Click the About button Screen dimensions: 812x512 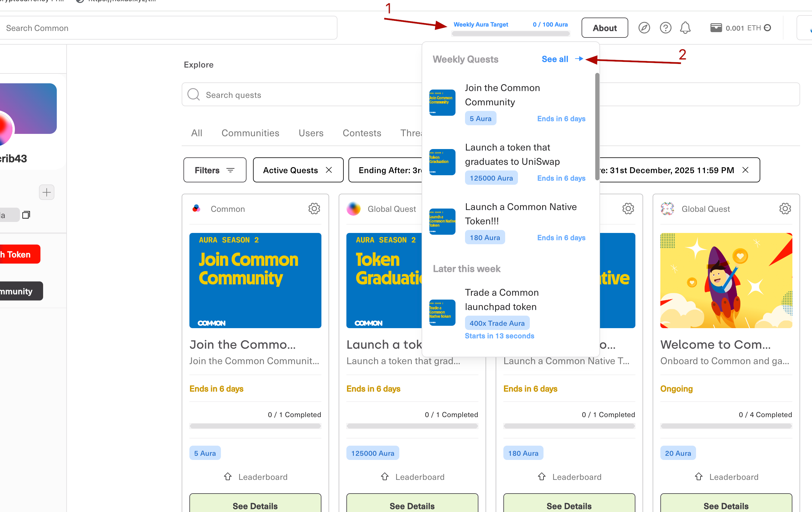pyautogui.click(x=605, y=28)
